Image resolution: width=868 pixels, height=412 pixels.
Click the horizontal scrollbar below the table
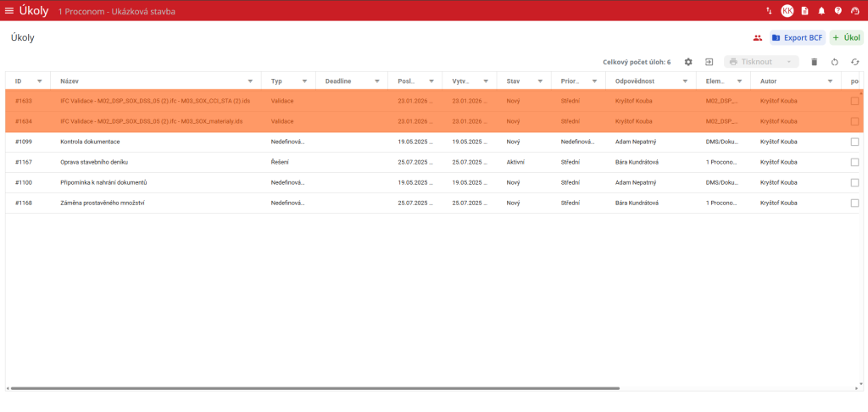click(314, 388)
